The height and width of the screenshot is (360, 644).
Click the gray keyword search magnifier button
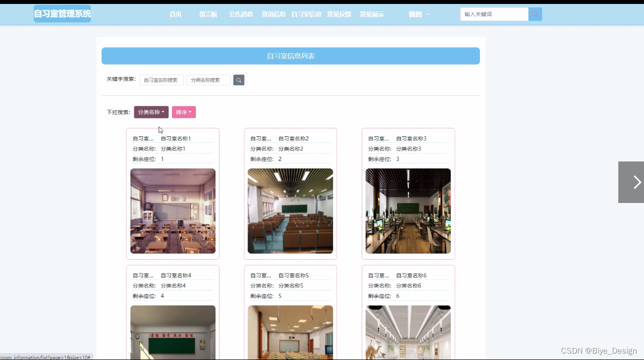pyautogui.click(x=239, y=80)
